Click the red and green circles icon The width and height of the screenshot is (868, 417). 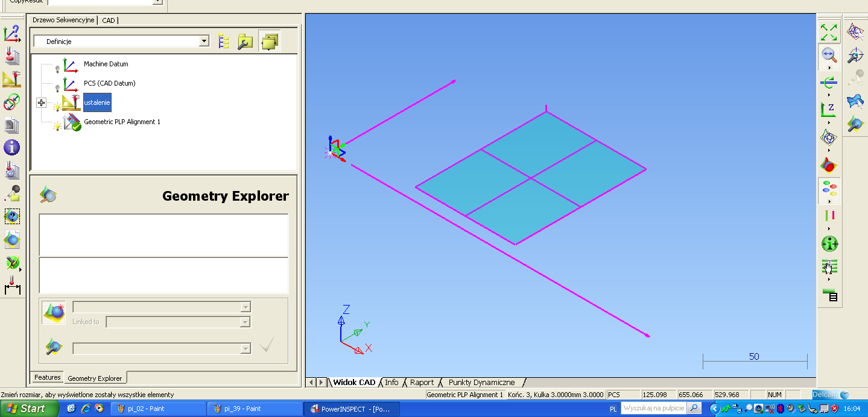pos(11,102)
